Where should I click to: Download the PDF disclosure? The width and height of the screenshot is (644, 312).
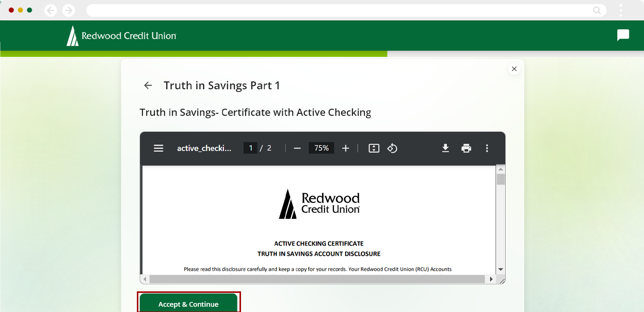[445, 148]
